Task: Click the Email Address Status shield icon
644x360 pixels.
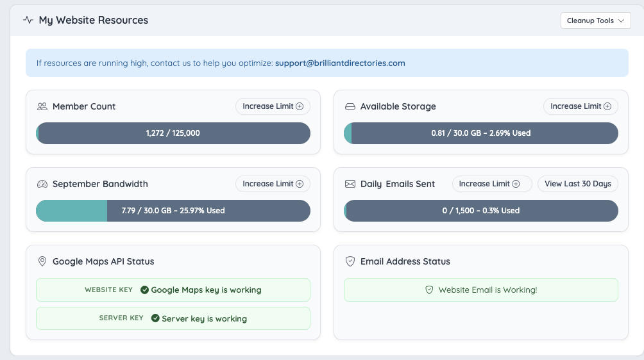Action: pyautogui.click(x=350, y=261)
